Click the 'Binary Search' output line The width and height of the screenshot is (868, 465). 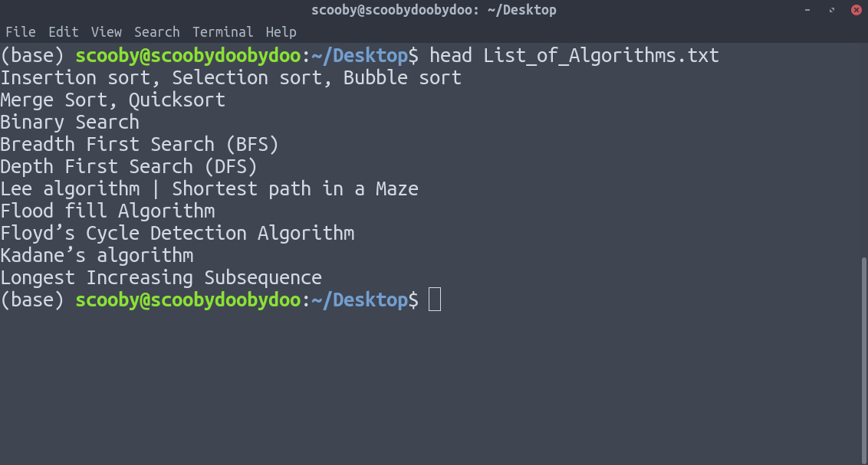click(x=70, y=123)
